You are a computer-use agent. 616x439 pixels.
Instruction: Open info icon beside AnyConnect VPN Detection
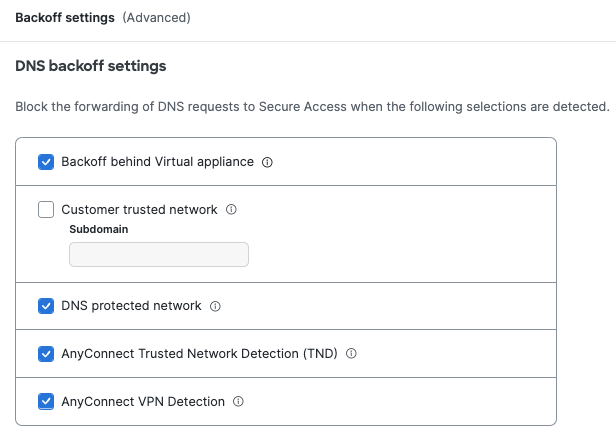click(x=238, y=402)
